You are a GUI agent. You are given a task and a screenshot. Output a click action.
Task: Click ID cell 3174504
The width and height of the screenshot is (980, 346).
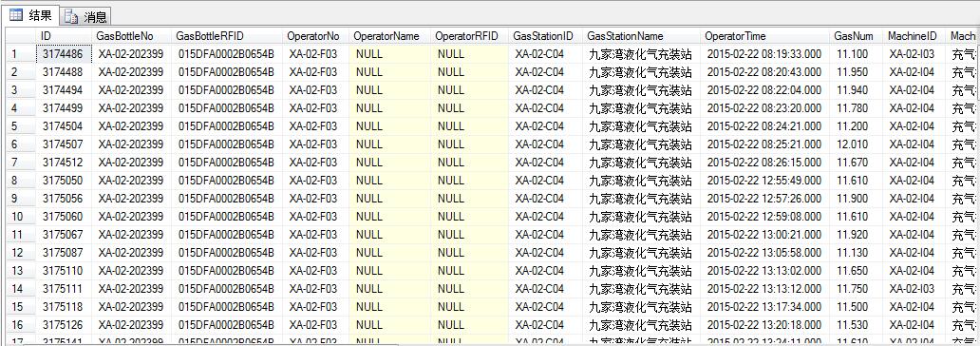coord(65,126)
